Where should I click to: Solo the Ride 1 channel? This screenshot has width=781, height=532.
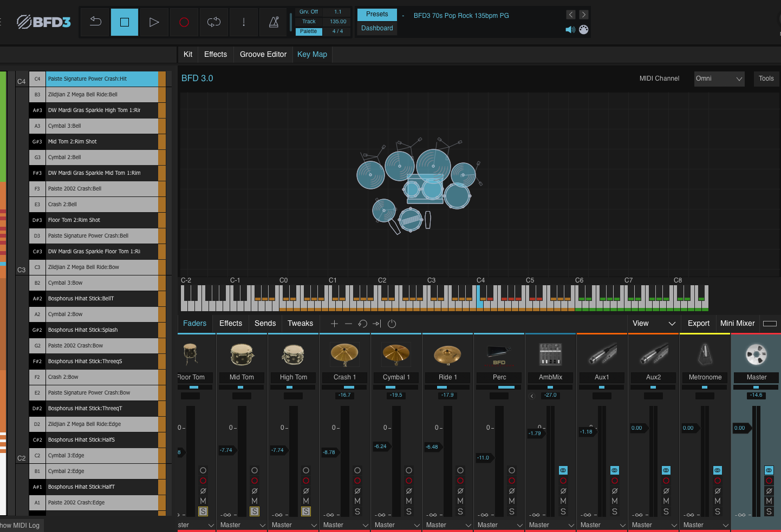point(460,511)
